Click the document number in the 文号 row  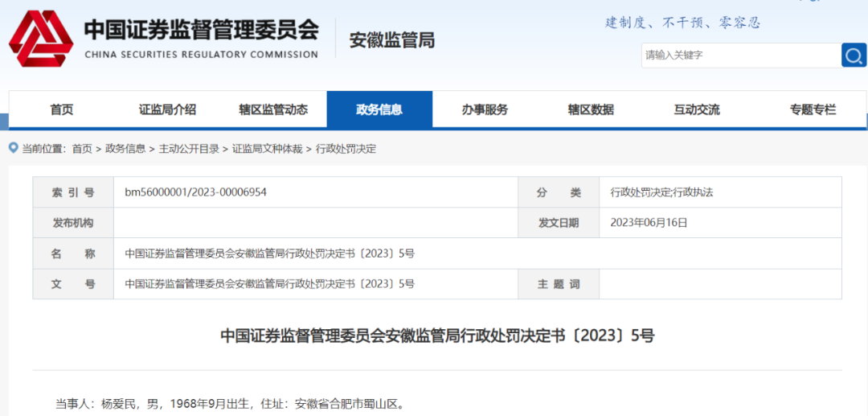point(269,284)
